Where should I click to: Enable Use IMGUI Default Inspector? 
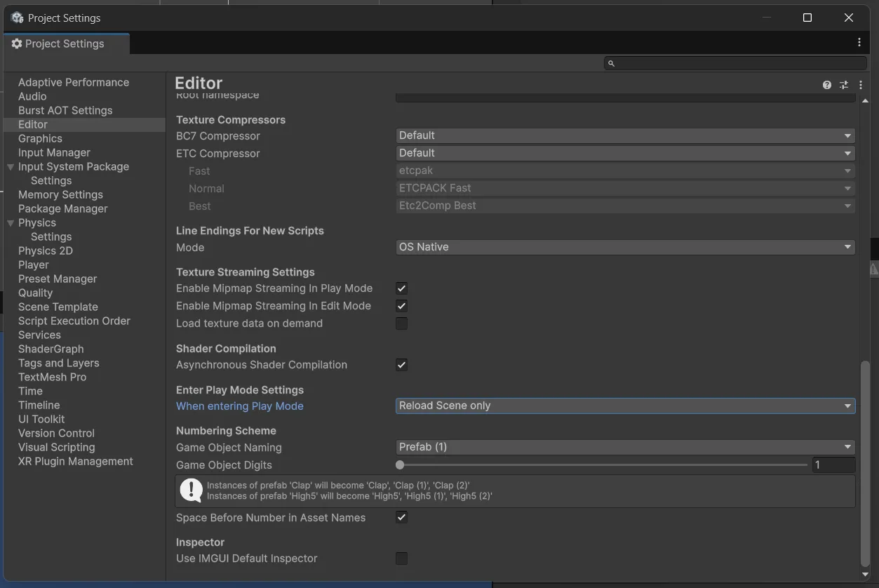coord(401,559)
